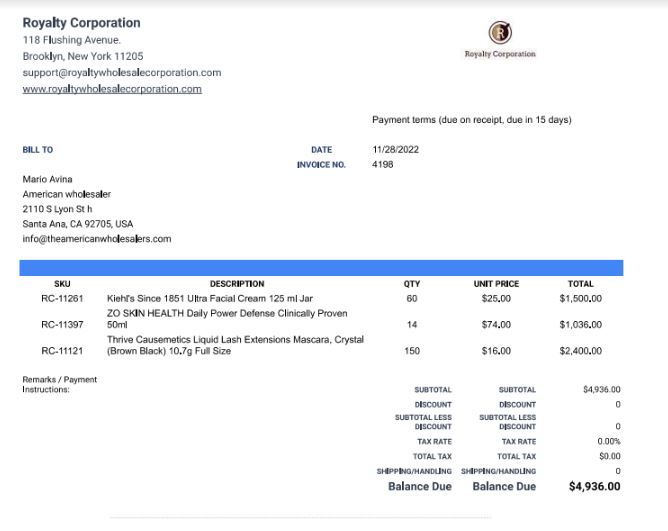Click the Payment terms line
The image size is (668, 531).
click(472, 120)
